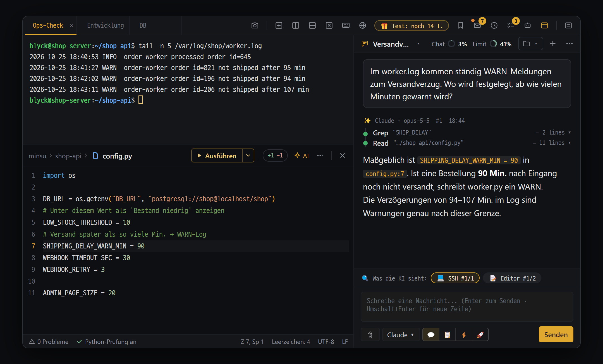
Task: Open chat panel more options menu
Action: pos(569,44)
